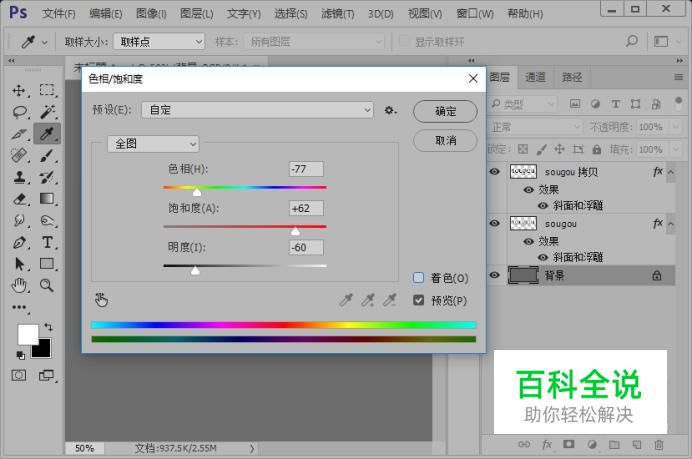The image size is (692, 459).
Task: Click the hue slider handle
Action: (x=197, y=192)
